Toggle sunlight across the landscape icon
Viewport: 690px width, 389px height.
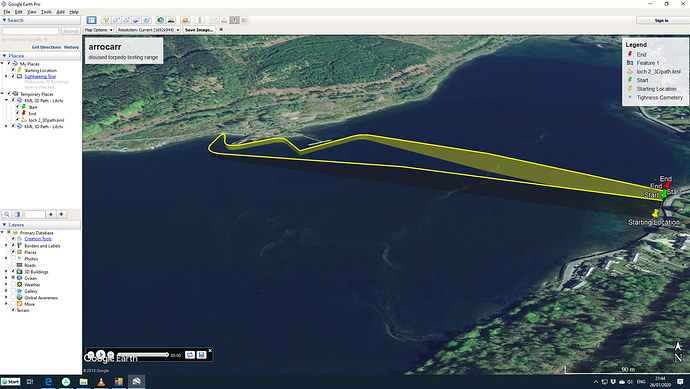[171, 20]
